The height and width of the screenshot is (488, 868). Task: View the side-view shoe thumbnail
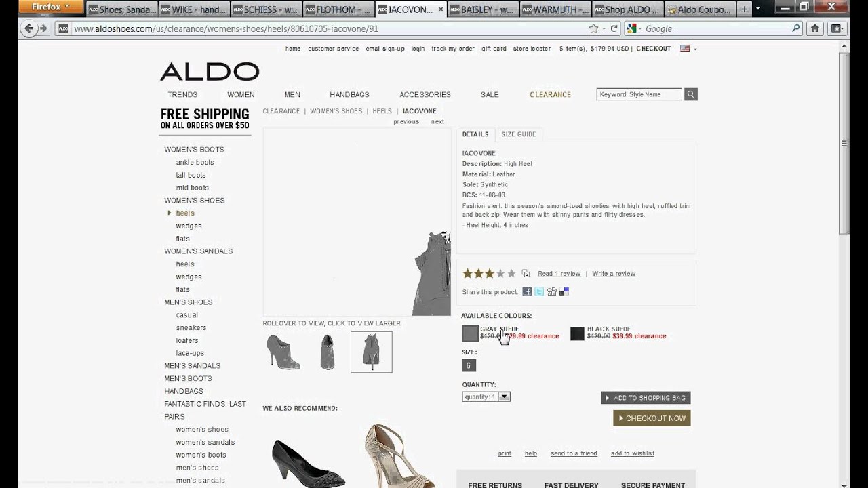click(283, 352)
